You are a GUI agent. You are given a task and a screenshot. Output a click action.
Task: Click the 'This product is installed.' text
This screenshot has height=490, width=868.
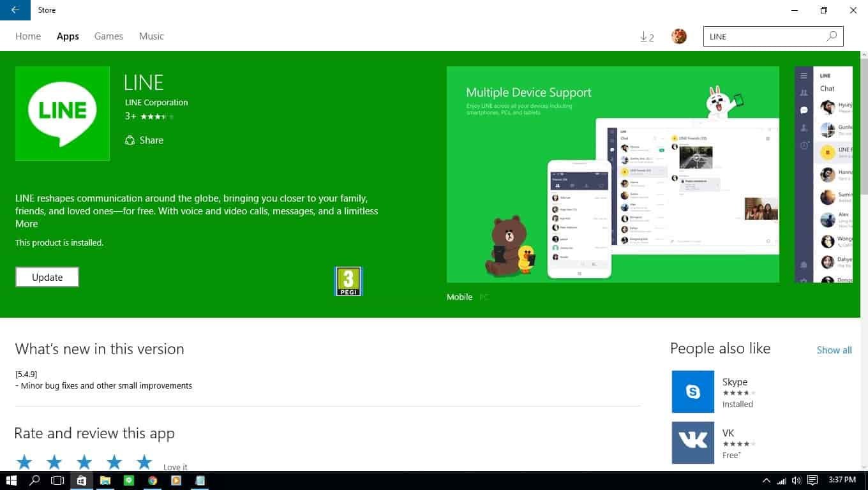pyautogui.click(x=59, y=243)
